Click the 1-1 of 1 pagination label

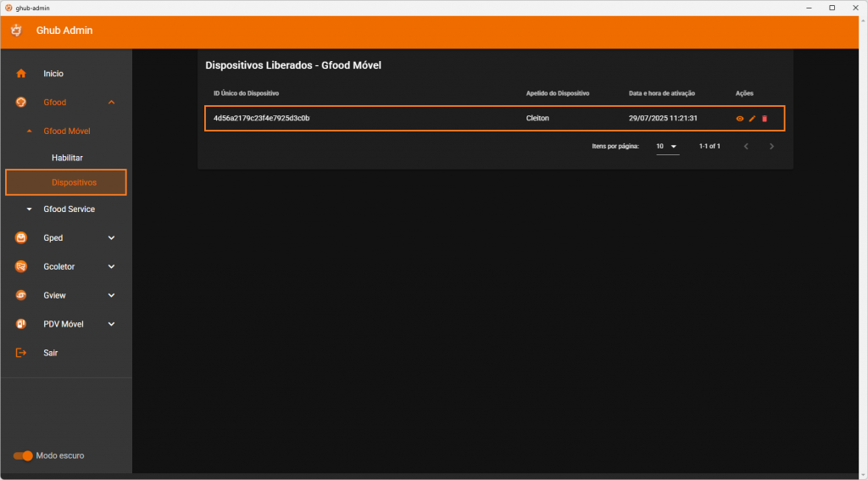[x=709, y=147]
